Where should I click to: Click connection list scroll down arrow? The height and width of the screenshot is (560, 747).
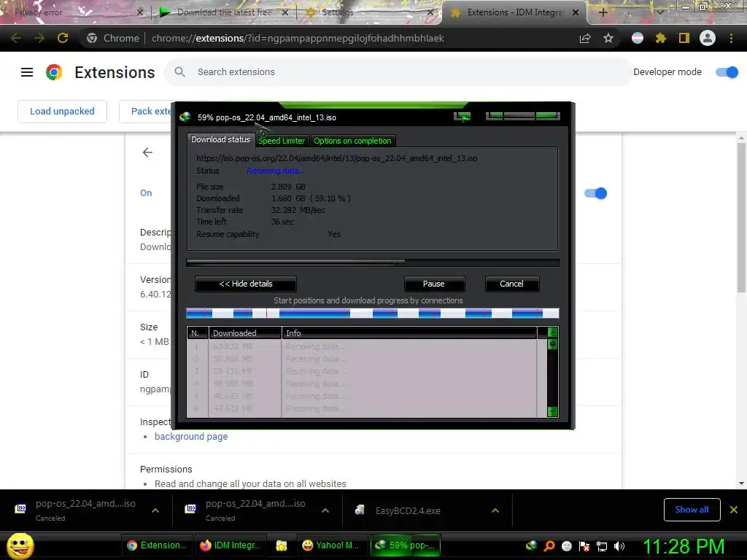(553, 411)
